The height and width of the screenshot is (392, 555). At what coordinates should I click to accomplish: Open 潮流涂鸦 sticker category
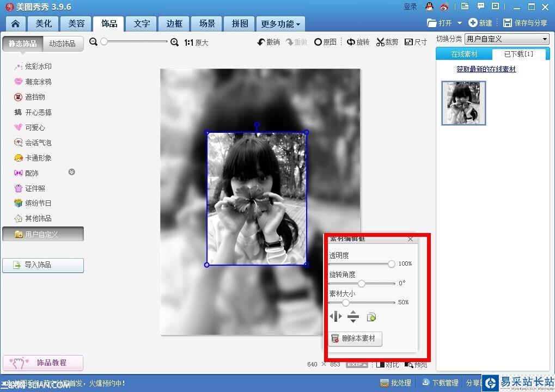33,82
